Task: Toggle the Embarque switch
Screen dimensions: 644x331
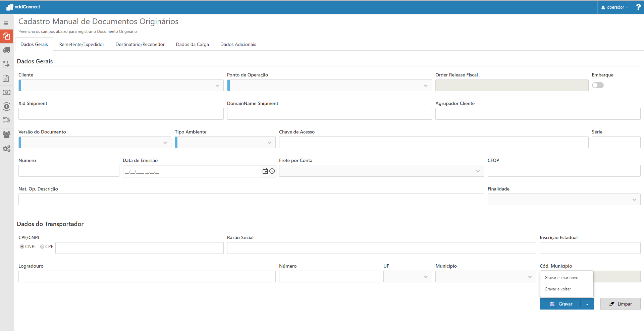Action: pos(597,85)
